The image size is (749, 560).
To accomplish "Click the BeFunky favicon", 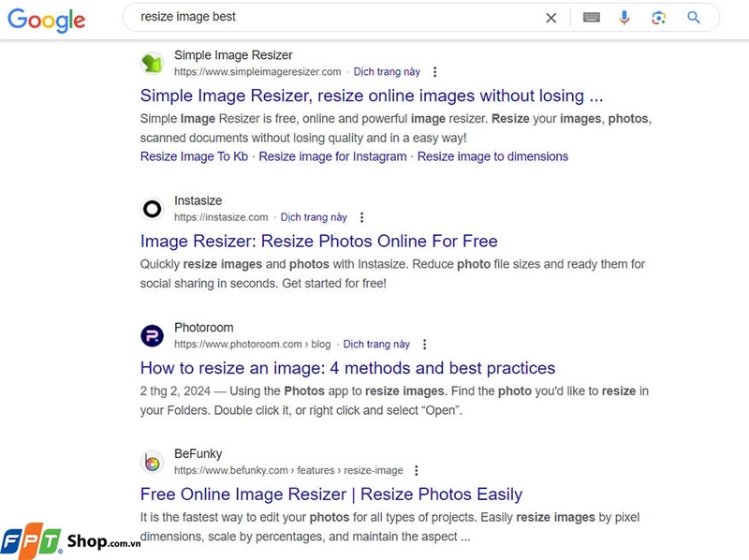I will 153,462.
